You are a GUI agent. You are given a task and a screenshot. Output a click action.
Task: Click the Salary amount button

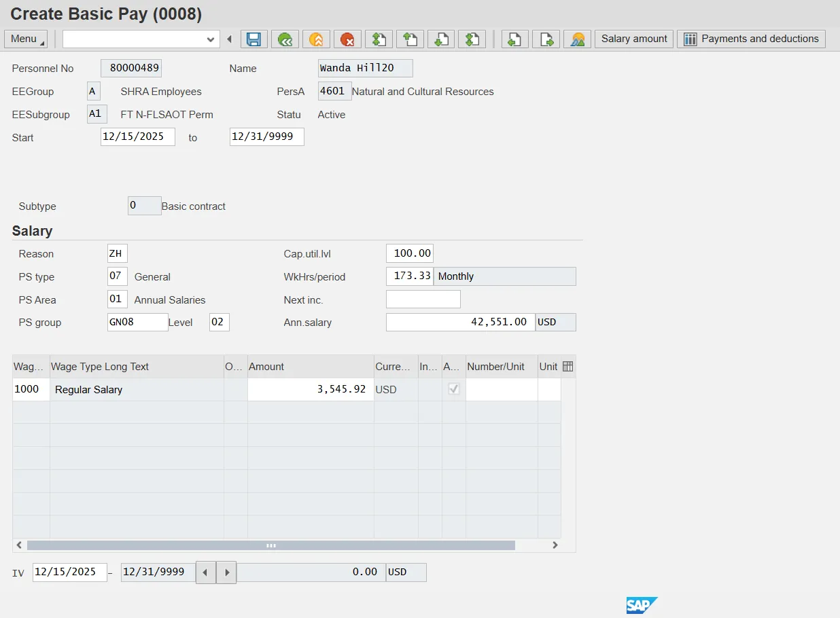coord(634,39)
